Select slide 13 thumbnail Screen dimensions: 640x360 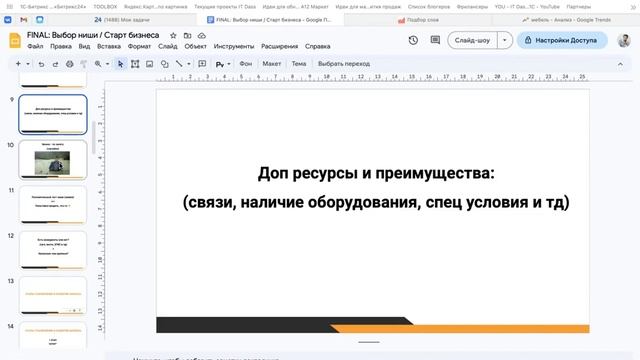click(x=53, y=296)
